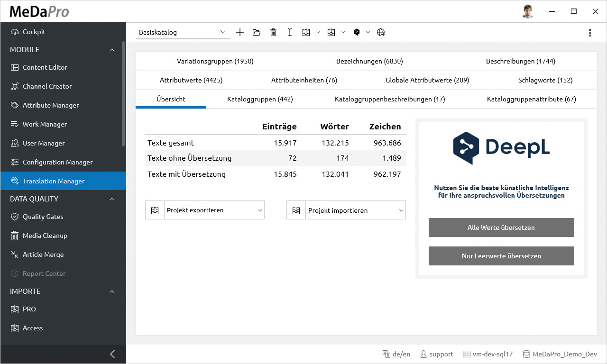Collapse the DATA QUALITY section

point(112,199)
